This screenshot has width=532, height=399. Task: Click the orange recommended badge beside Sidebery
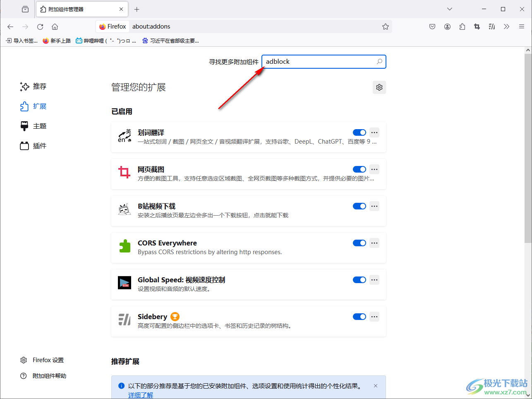[175, 317]
